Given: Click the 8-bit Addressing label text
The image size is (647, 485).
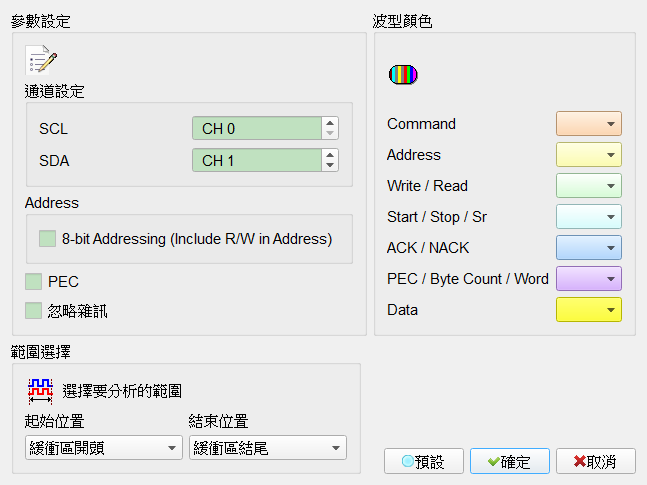Looking at the screenshot, I should coord(197,239).
